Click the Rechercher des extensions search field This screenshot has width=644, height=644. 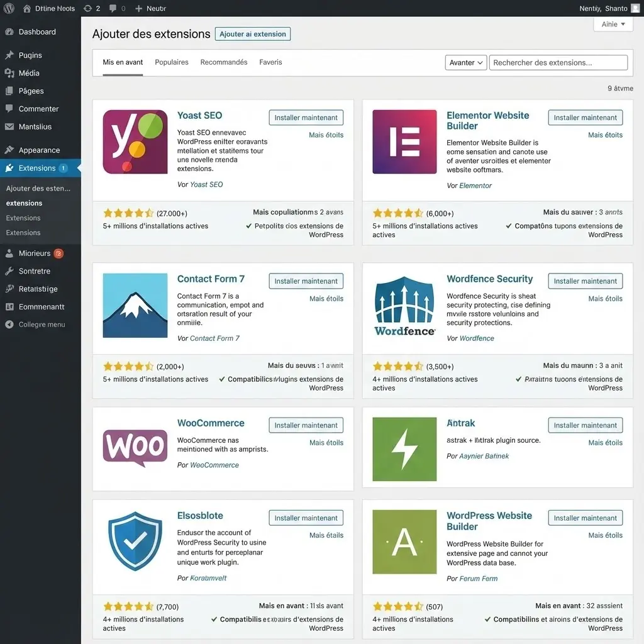(558, 62)
